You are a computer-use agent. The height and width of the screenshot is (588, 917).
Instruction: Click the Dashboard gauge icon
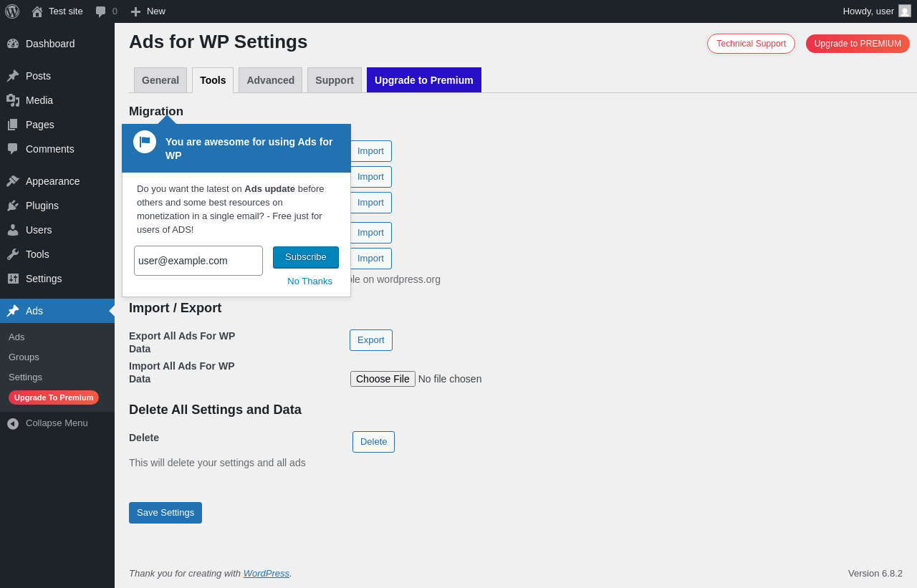tap(13, 44)
